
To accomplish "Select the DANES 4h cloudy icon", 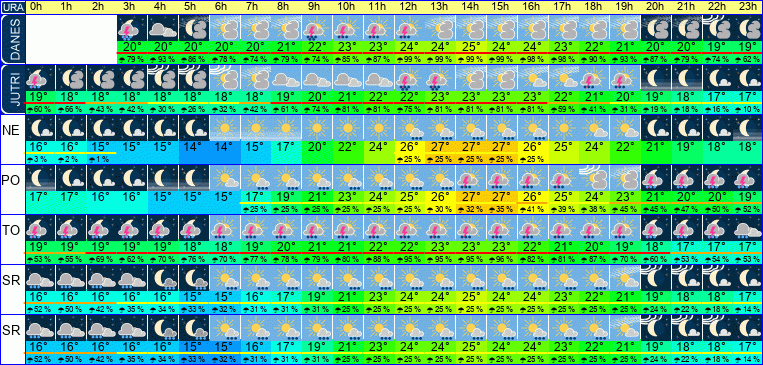I will (x=163, y=28).
